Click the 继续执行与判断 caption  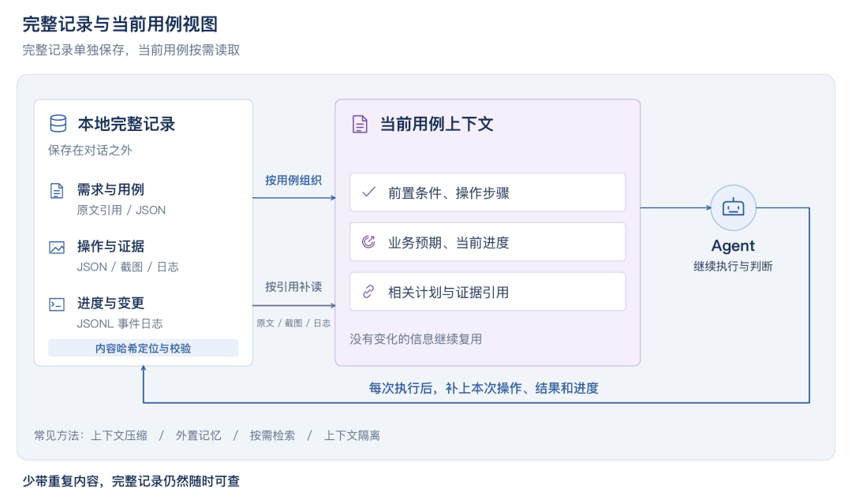(733, 266)
